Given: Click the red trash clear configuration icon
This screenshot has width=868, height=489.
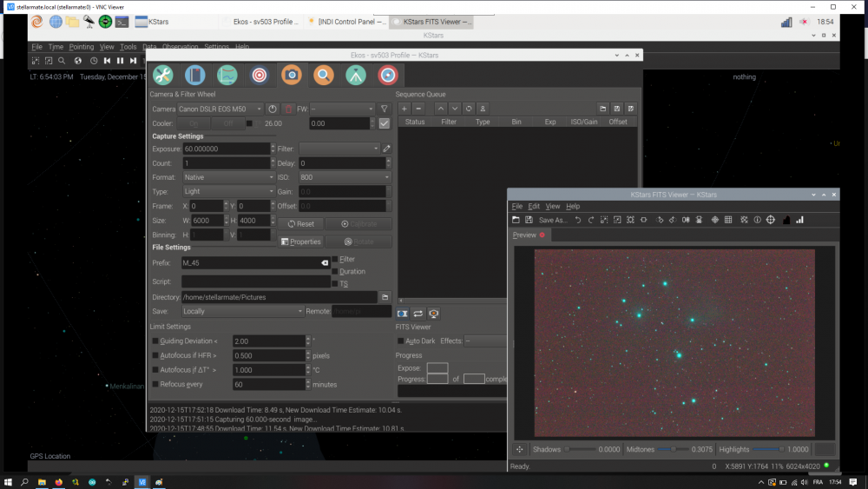Looking at the screenshot, I should (x=288, y=109).
